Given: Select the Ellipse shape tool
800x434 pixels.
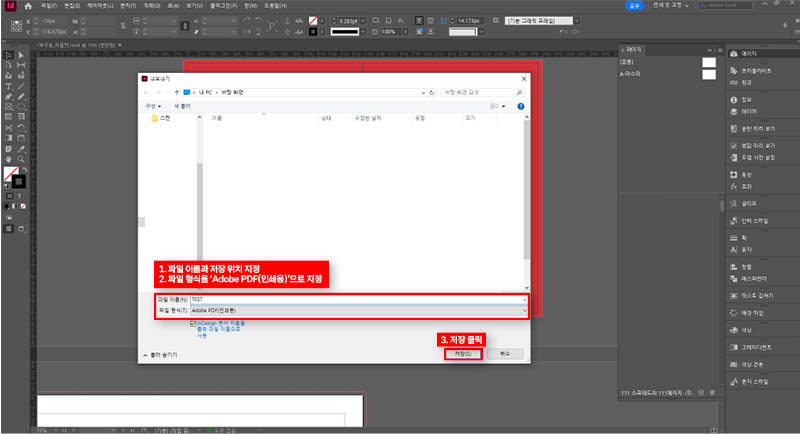Looking at the screenshot, I should pos(21,107).
